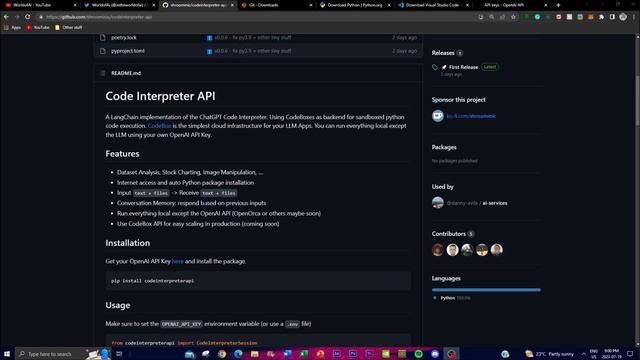Open Task View on the taskbar
The width and height of the screenshot is (640, 360).
119,354
